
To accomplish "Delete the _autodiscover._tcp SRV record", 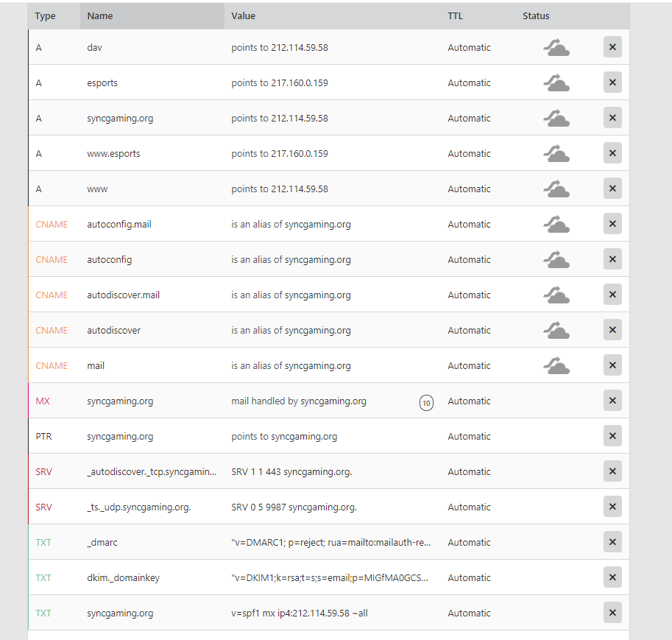I will (612, 471).
